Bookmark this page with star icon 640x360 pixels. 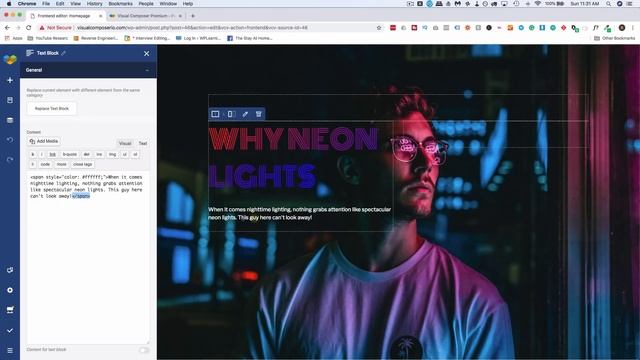[x=379, y=28]
